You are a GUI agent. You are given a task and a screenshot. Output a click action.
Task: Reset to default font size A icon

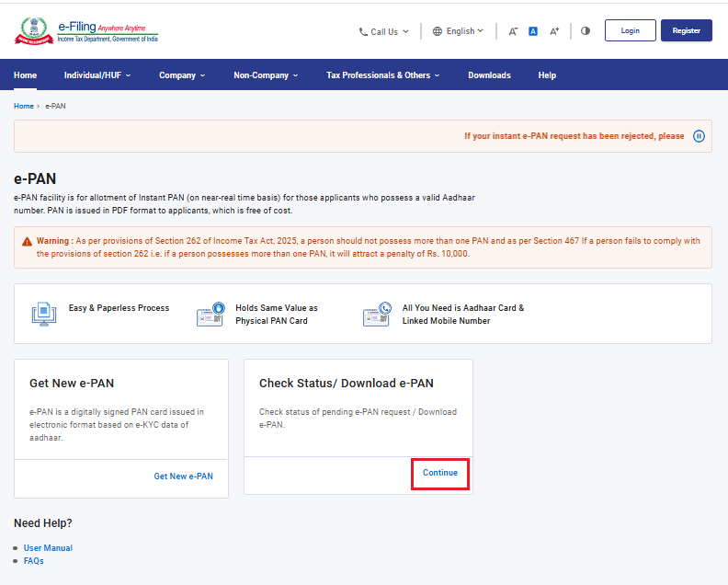[533, 31]
